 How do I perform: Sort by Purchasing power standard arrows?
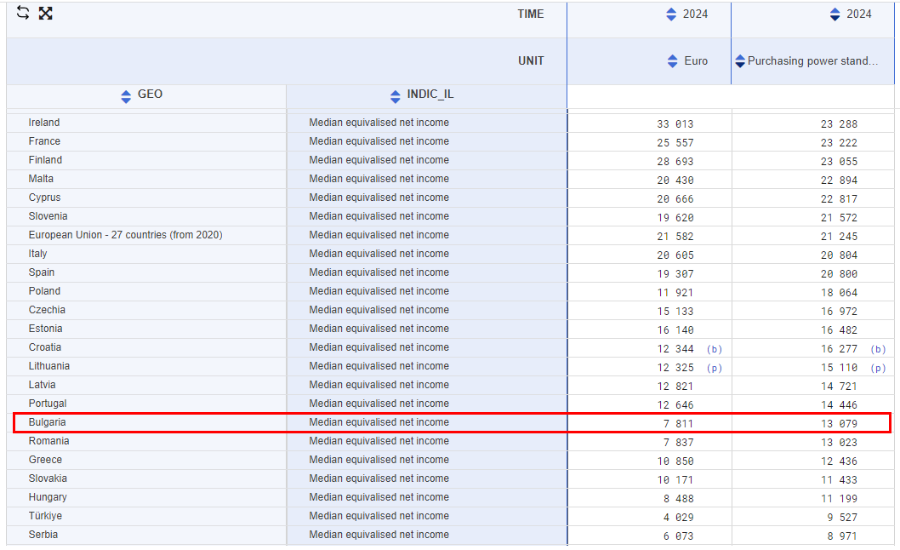pyautogui.click(x=740, y=61)
